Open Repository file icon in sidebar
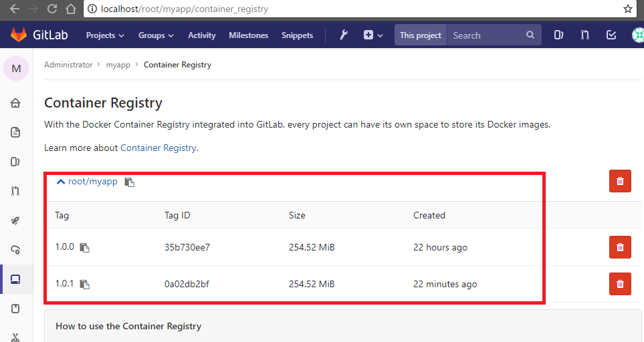The width and height of the screenshot is (644, 342). pos(15,132)
